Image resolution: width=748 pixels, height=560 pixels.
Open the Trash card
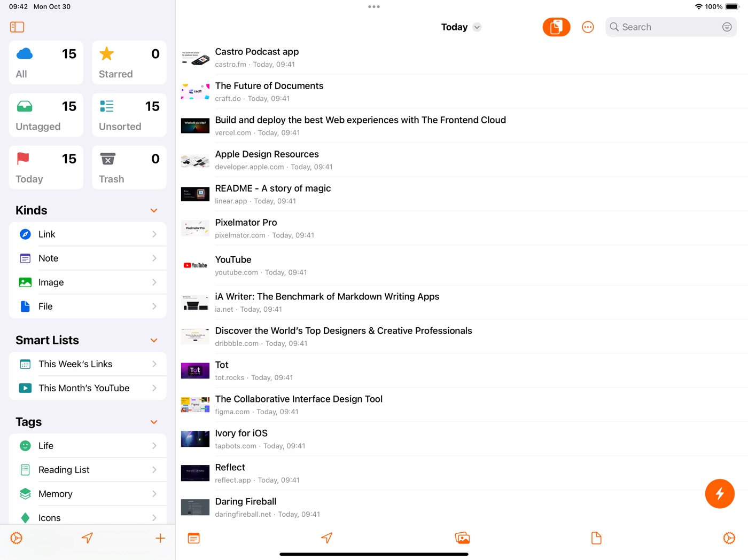[x=129, y=167]
